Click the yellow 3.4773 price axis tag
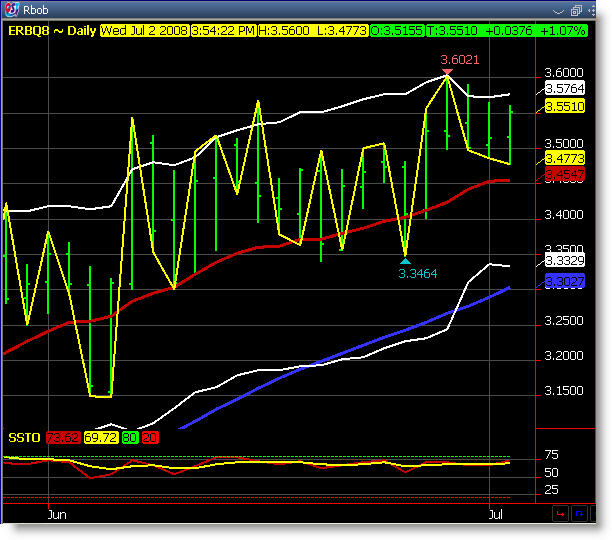The width and height of the screenshot is (612, 540). 564,159
